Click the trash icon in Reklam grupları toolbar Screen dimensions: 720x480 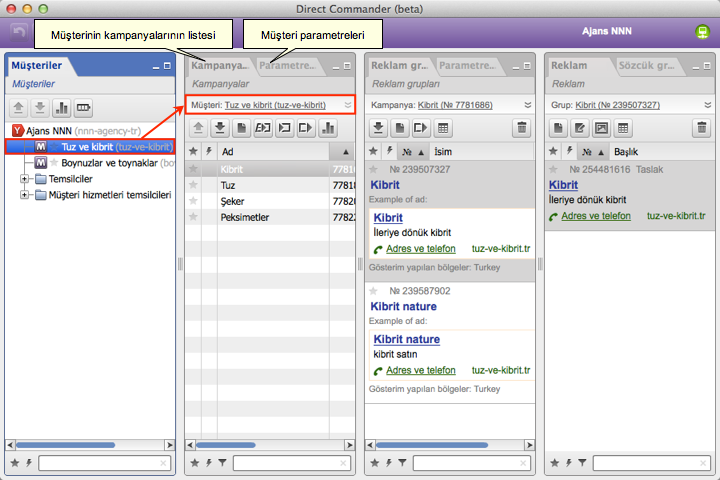pyautogui.click(x=522, y=128)
